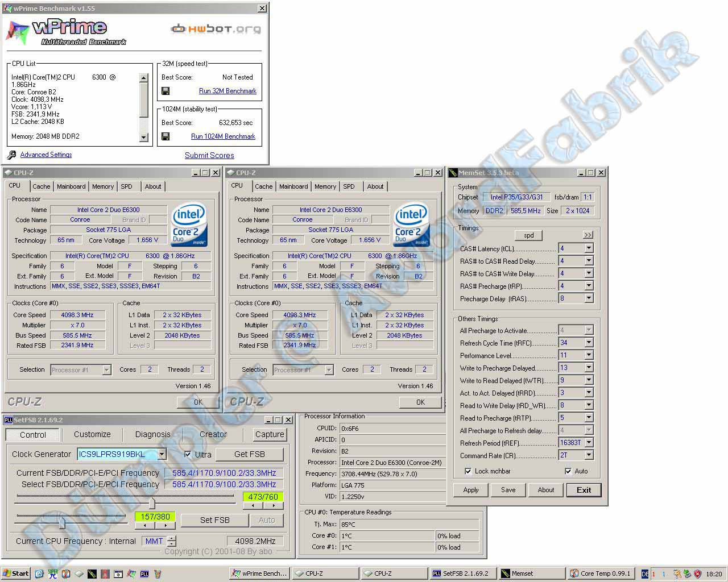The height and width of the screenshot is (582, 728).
Task: Click Exit button in MemSet
Action: [x=584, y=490]
